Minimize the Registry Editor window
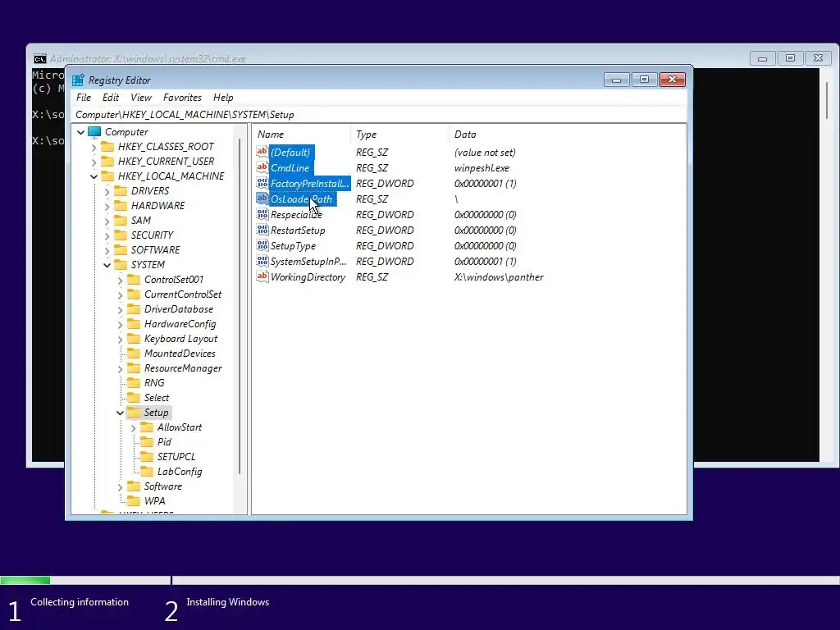840x630 pixels. (616, 80)
